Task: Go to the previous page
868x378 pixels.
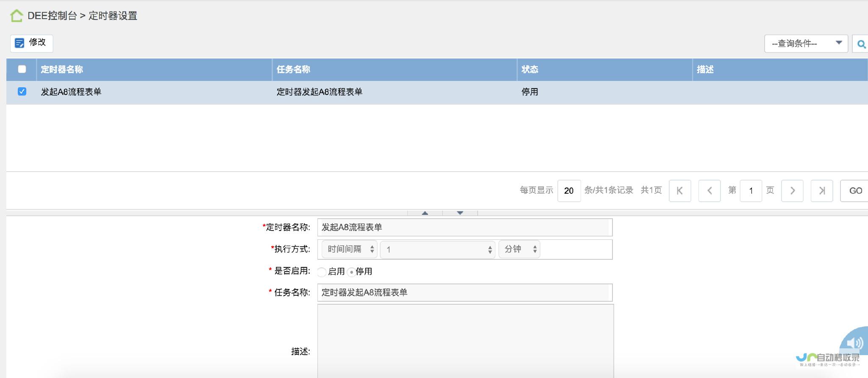Action: (709, 191)
